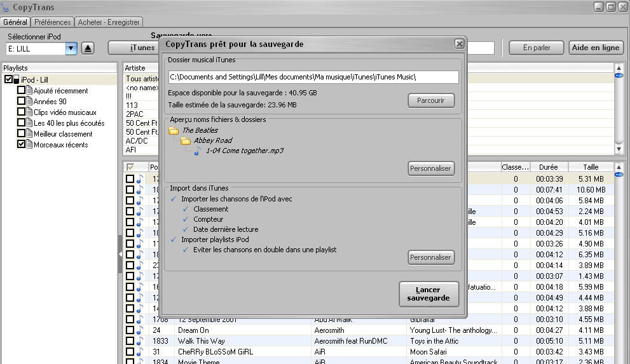Click playlist icon next to Ajouté récemment
Image resolution: width=630 pixels, height=364 pixels.
pos(29,90)
